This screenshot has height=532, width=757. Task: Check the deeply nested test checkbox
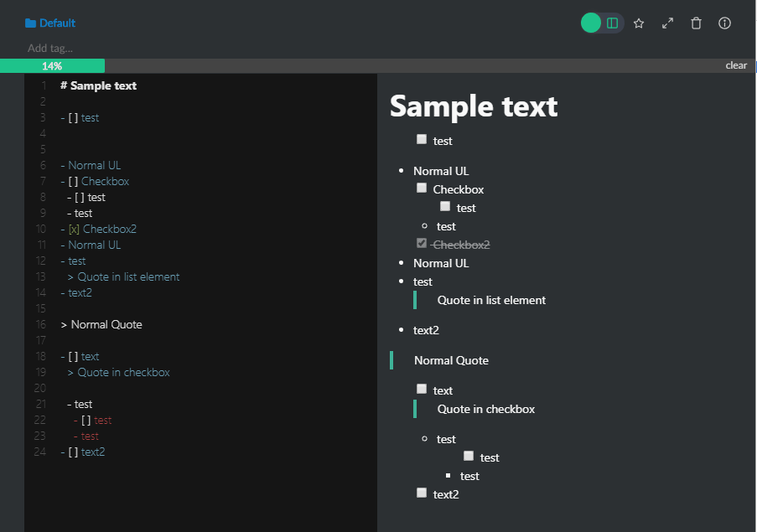(x=469, y=456)
